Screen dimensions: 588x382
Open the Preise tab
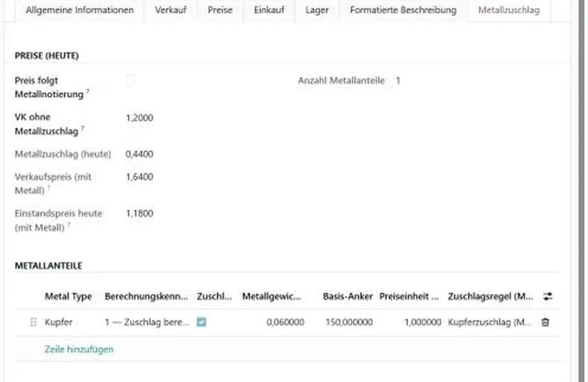(x=220, y=10)
